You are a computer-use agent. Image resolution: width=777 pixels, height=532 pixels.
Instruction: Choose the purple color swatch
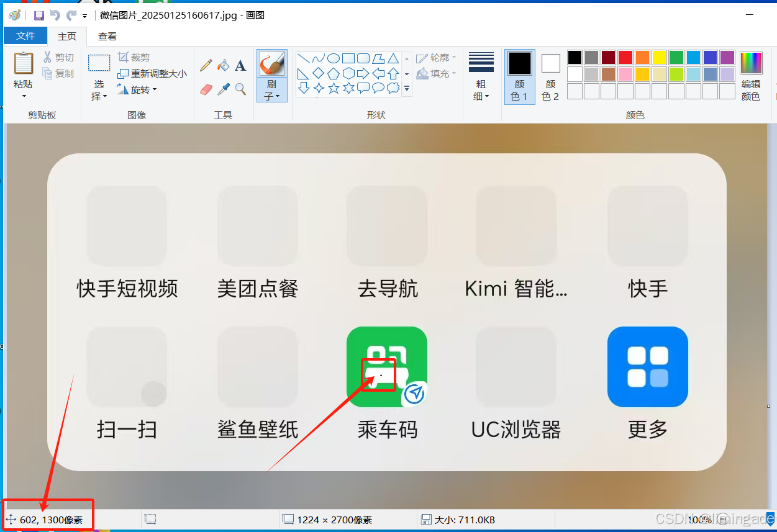727,58
